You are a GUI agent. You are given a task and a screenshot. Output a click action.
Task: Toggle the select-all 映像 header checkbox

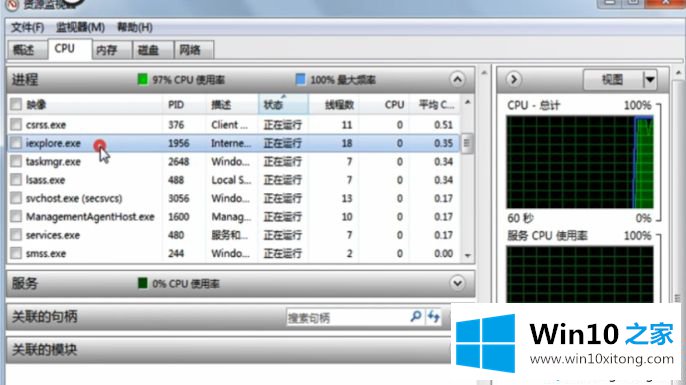click(16, 105)
